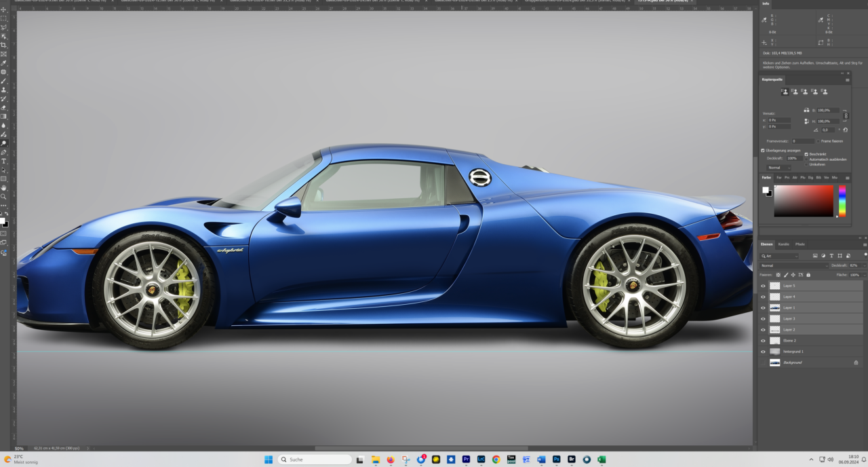Hide Layer 5 using its eye icon
The height and width of the screenshot is (467, 868).
click(763, 286)
